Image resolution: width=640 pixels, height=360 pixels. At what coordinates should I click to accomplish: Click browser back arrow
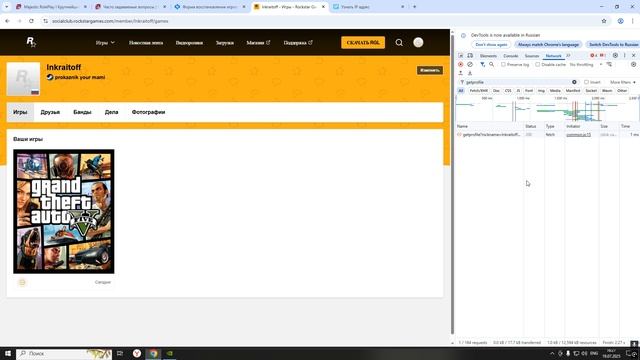pos(7,21)
